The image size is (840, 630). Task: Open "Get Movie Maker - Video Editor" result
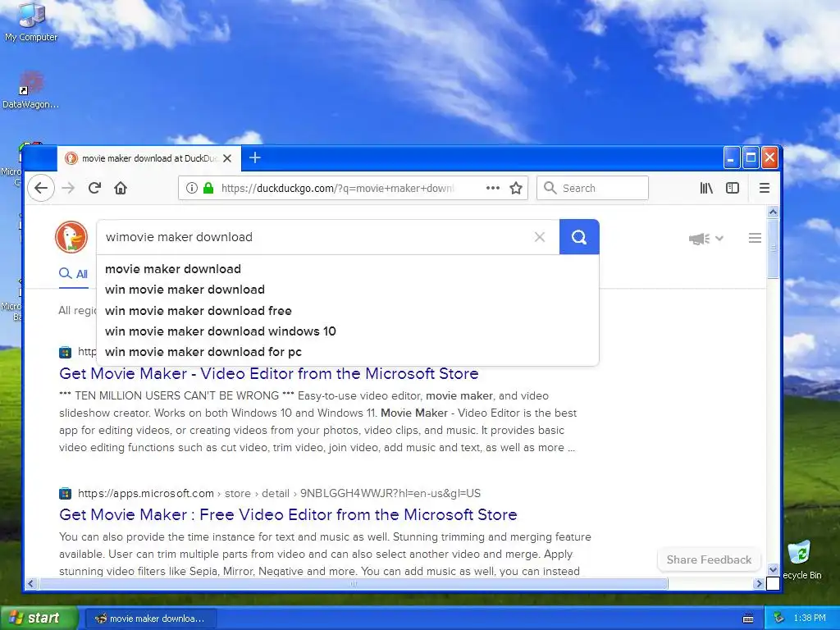tap(269, 373)
